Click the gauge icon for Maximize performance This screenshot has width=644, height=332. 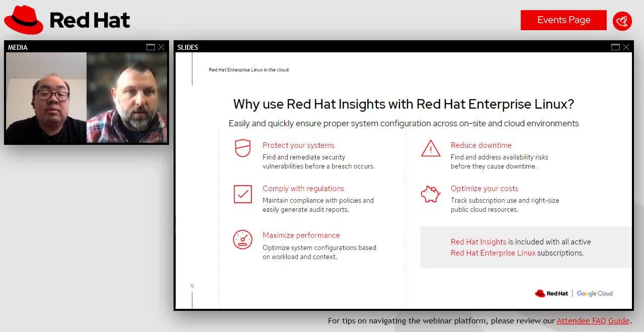pyautogui.click(x=243, y=239)
